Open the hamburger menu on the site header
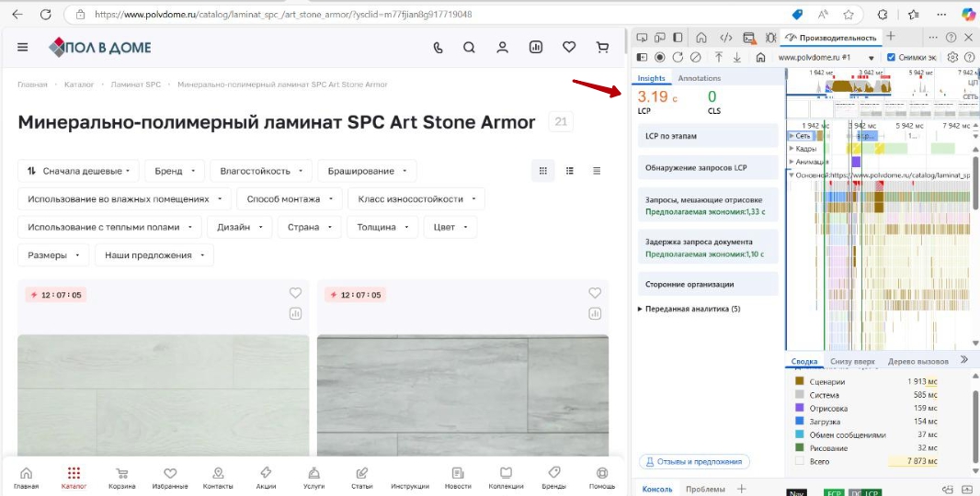 point(22,47)
